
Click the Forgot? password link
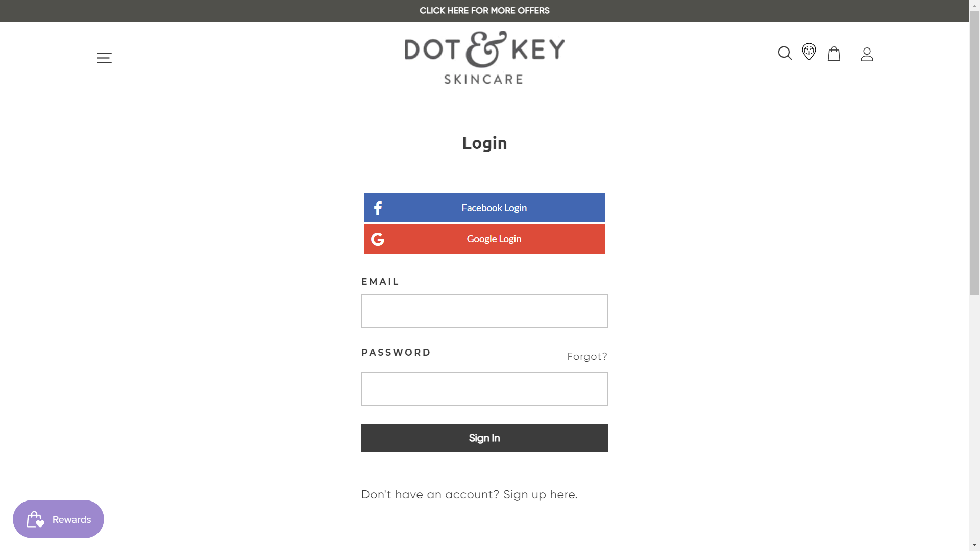click(x=587, y=356)
